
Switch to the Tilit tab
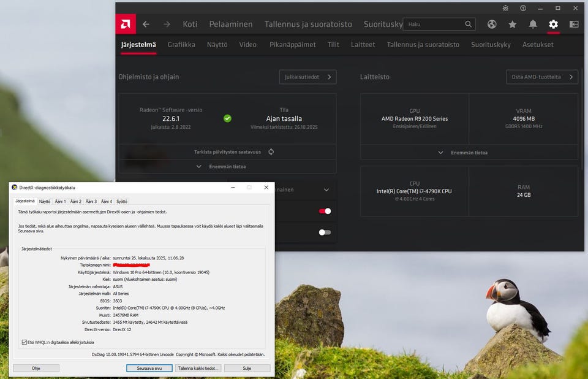(x=333, y=45)
